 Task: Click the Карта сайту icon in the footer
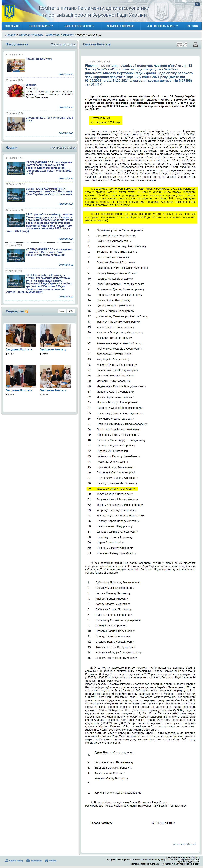(x=7, y=860)
